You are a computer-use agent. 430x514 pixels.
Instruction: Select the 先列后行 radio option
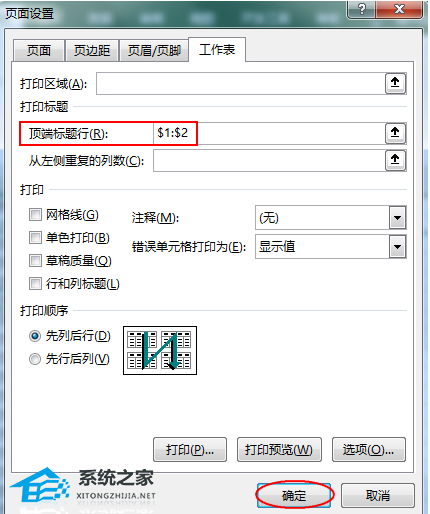point(35,336)
